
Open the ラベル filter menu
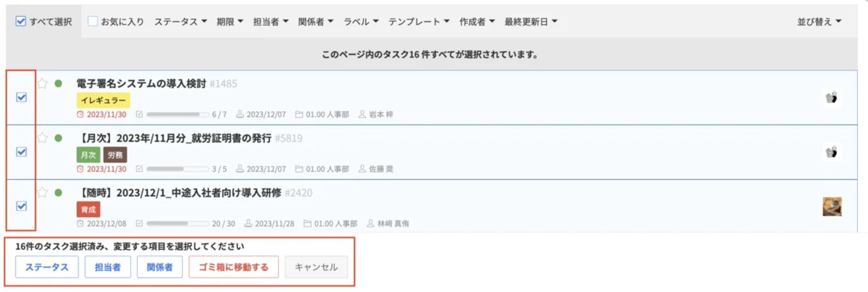point(361,21)
